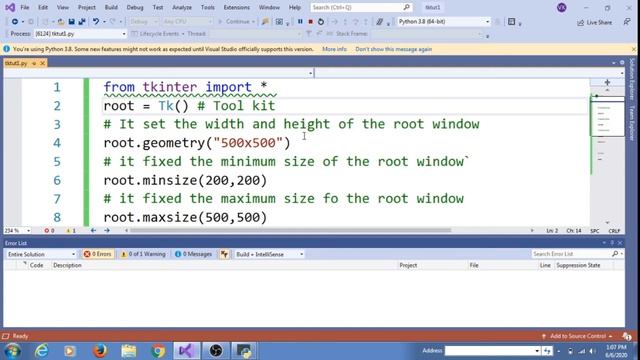640x360 pixels.
Task: Expand the Add to Source Control dropdown arrow
Action: (611, 336)
